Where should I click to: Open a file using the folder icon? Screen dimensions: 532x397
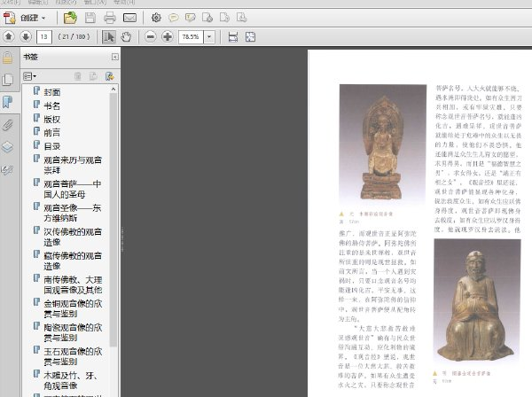point(70,18)
